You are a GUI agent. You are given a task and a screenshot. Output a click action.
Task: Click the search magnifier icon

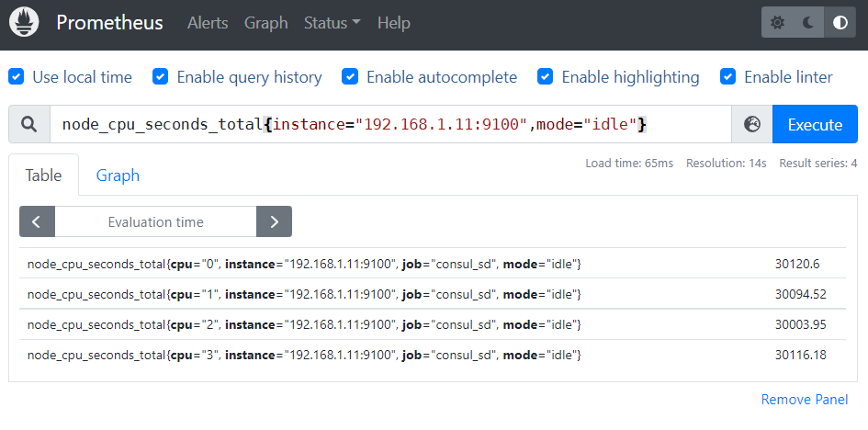[29, 125]
